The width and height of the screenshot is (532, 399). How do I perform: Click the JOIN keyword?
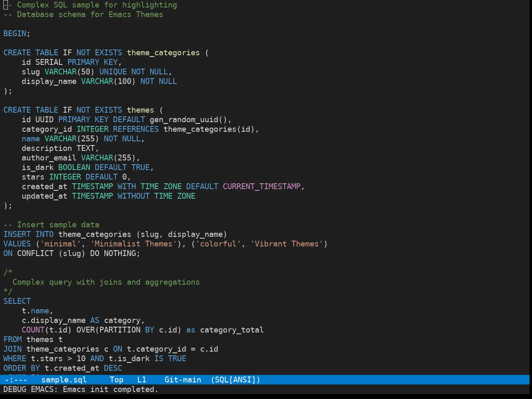point(12,349)
